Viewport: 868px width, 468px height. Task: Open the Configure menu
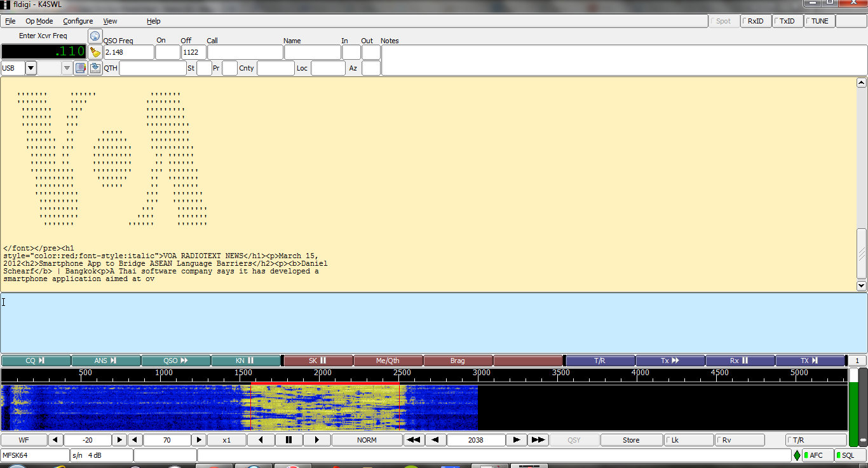(x=78, y=21)
